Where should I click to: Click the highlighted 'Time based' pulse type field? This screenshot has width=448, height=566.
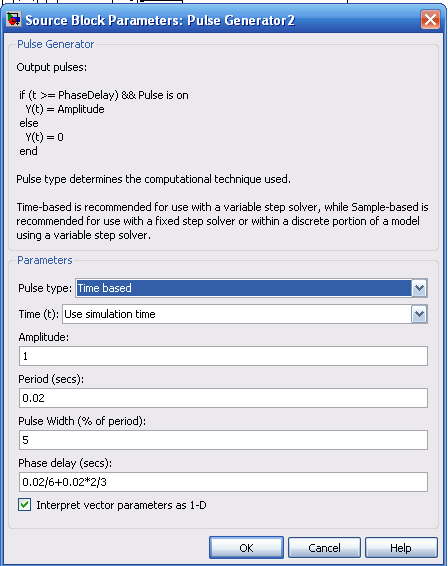point(244,288)
